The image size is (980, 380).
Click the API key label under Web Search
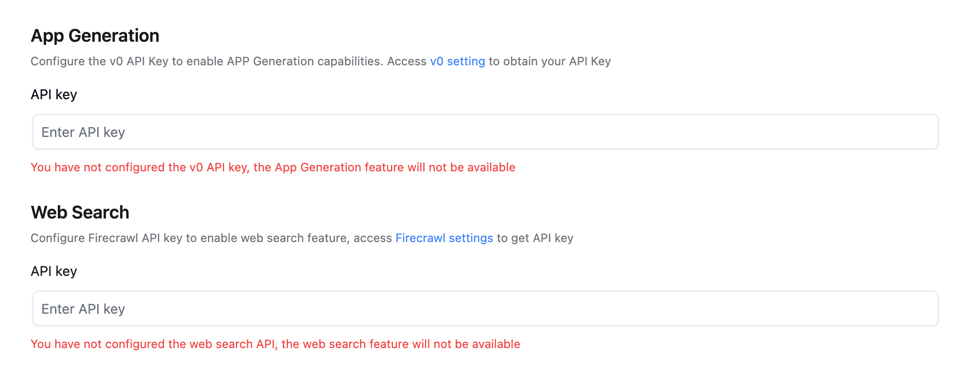pyautogui.click(x=54, y=271)
